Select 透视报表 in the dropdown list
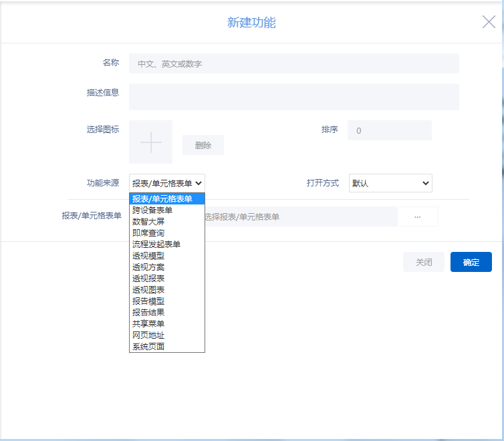Viewport: 504px width, 441px height. pyautogui.click(x=148, y=278)
